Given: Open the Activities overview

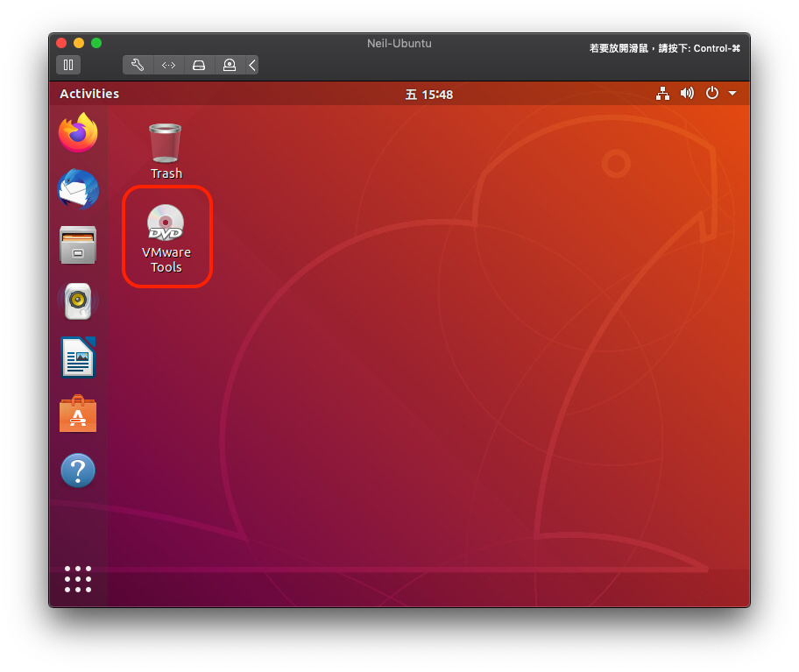Looking at the screenshot, I should 88,93.
